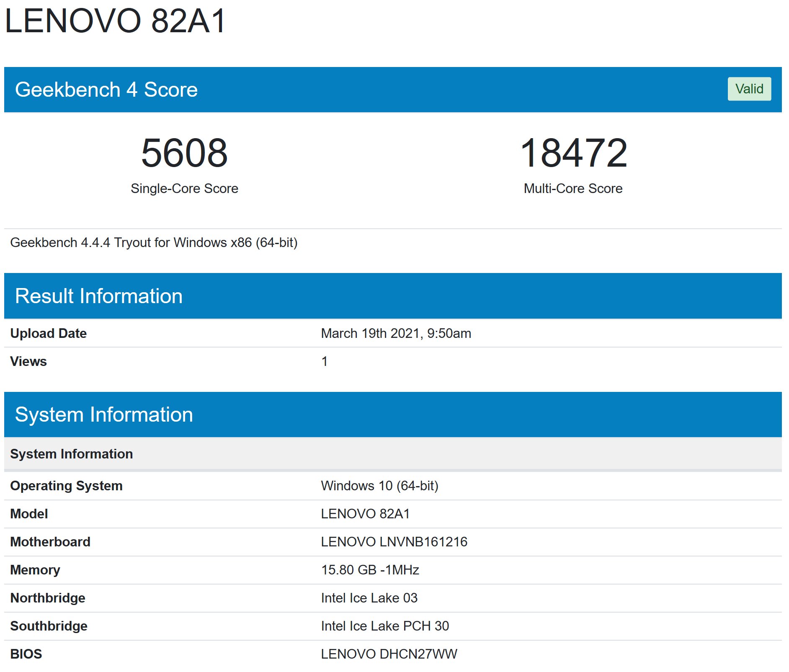Viewport: 789px width, 672px height.
Task: Click the Single-Core Score label
Action: (x=184, y=188)
